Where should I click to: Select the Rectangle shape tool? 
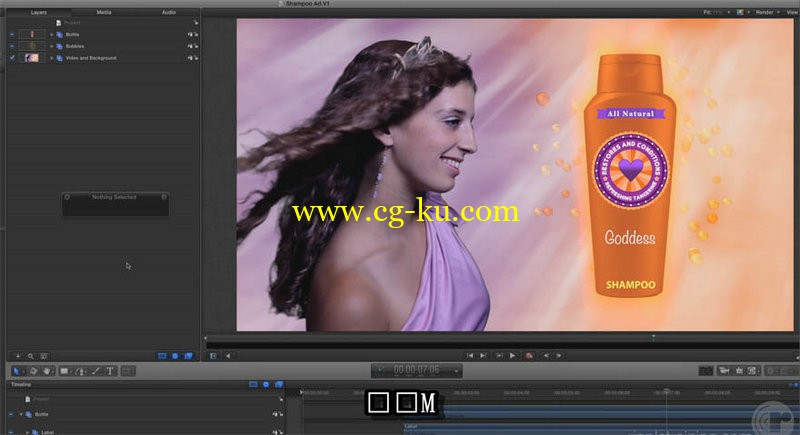(x=64, y=371)
